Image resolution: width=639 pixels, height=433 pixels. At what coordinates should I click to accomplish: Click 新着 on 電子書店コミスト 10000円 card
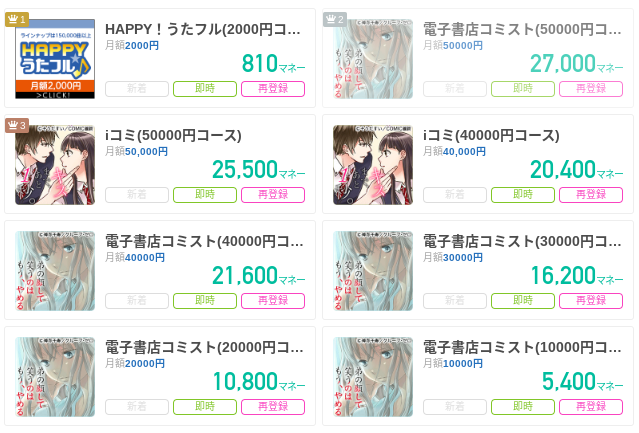click(x=455, y=407)
